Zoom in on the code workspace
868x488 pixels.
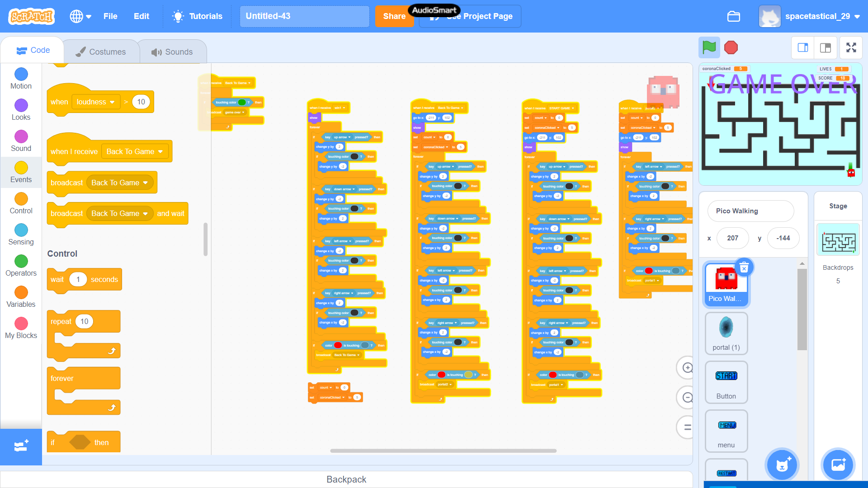pos(687,368)
